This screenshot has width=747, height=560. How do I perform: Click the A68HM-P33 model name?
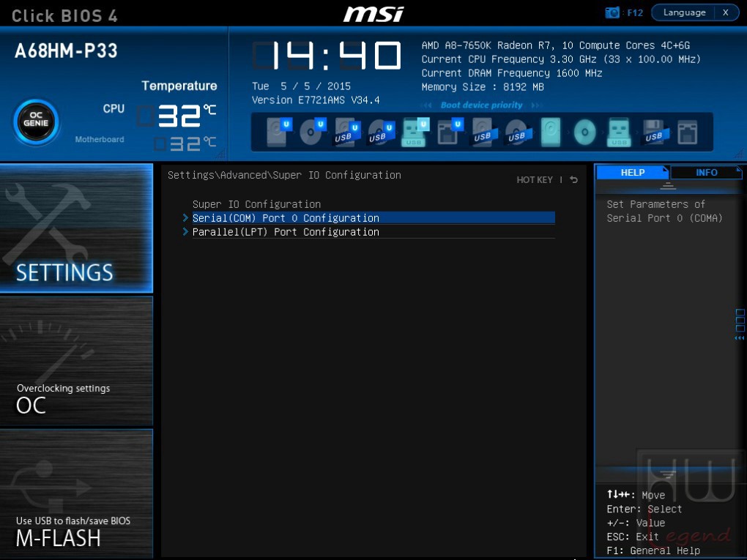pyautogui.click(x=66, y=51)
